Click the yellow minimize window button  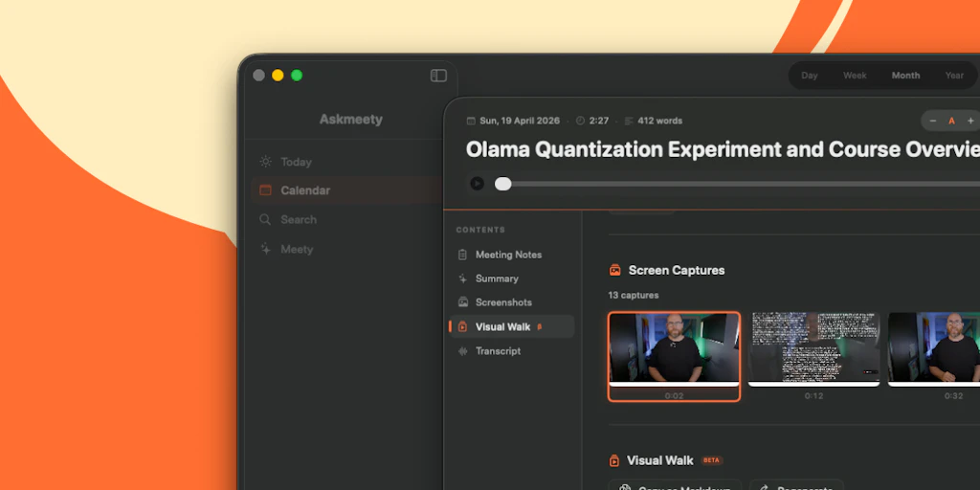coord(278,76)
